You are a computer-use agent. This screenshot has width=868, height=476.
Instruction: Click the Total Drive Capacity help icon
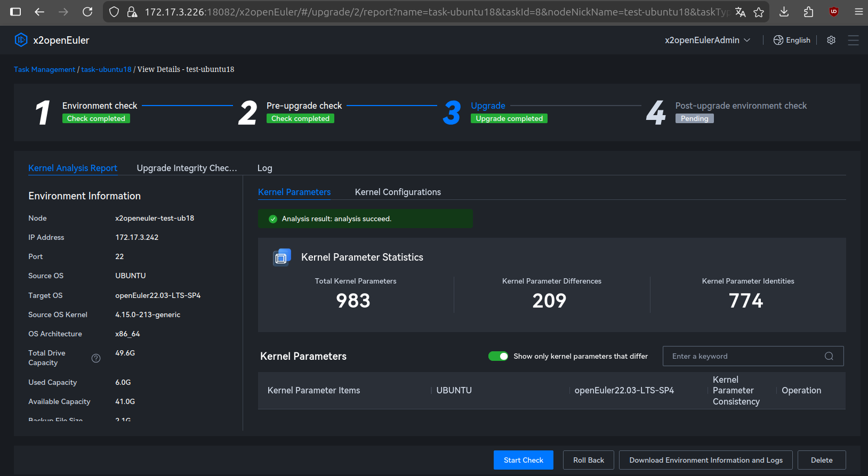coord(96,358)
